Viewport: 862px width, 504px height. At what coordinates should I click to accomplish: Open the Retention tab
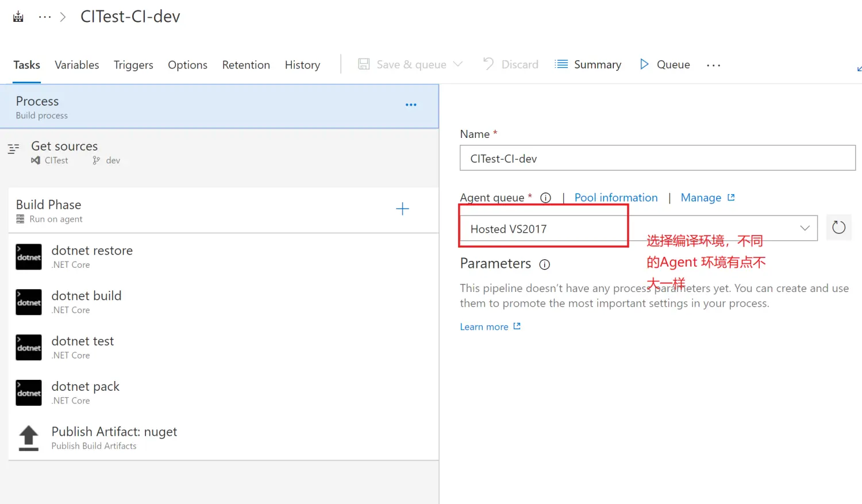246,65
